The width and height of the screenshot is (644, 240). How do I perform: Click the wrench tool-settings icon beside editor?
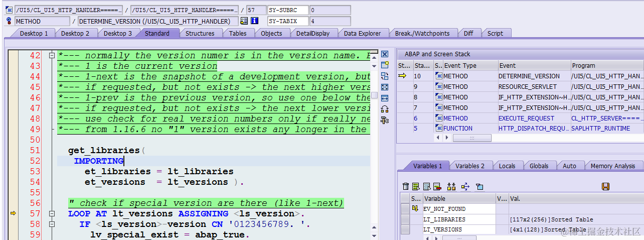pos(385,120)
